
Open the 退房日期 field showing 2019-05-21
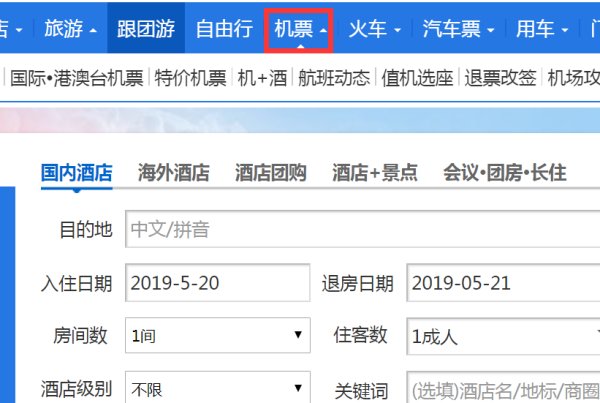(x=503, y=283)
